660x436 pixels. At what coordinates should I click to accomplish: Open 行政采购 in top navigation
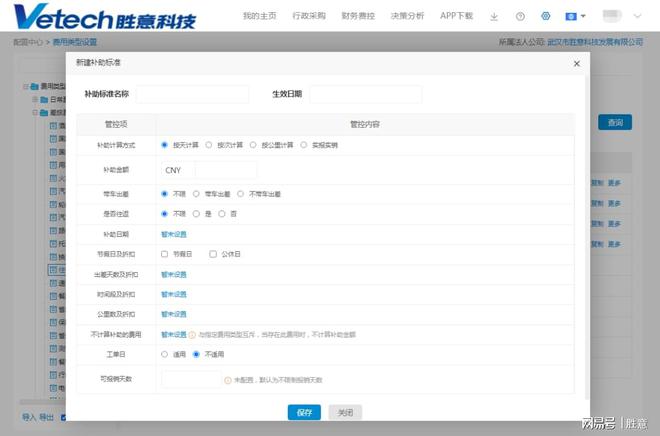point(309,16)
